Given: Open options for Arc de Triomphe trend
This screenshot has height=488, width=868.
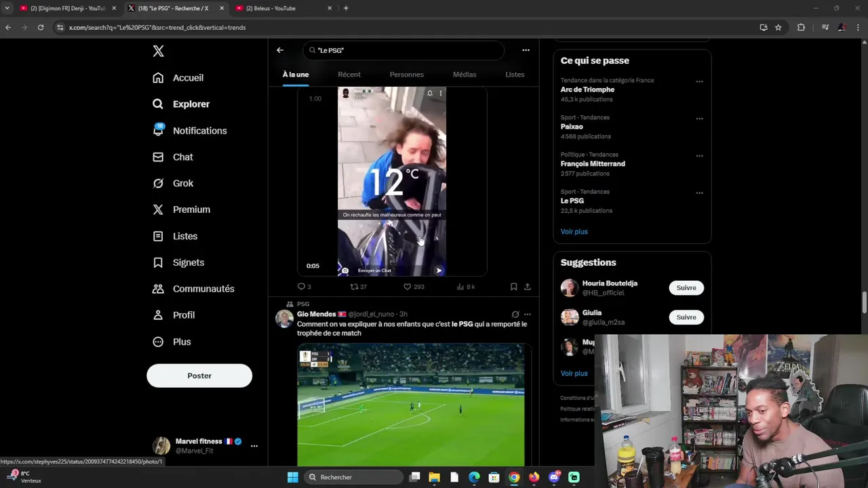Looking at the screenshot, I should pyautogui.click(x=699, y=82).
